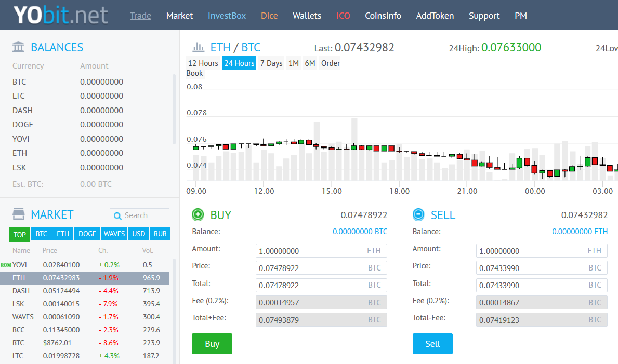Select the 24 Hours chart range

click(x=239, y=63)
